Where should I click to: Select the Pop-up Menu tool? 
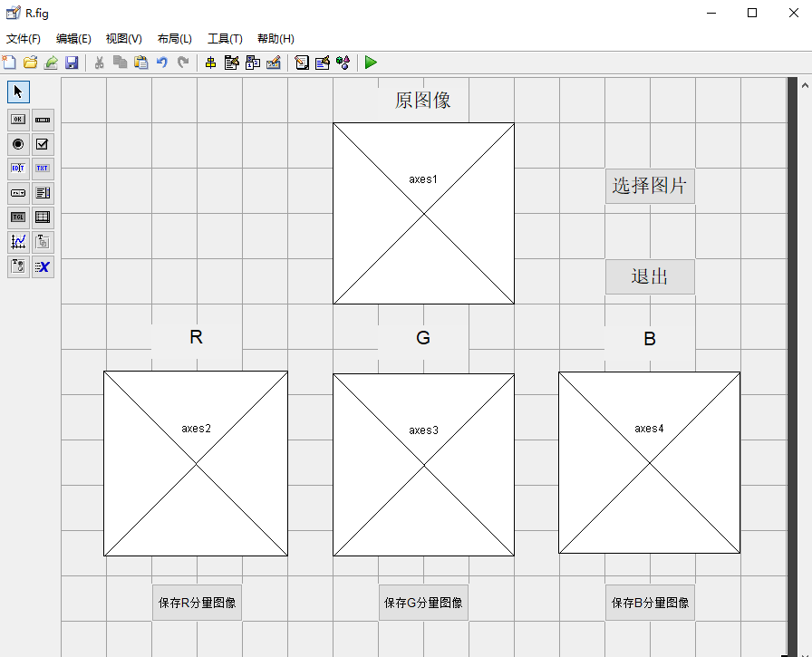[x=18, y=192]
